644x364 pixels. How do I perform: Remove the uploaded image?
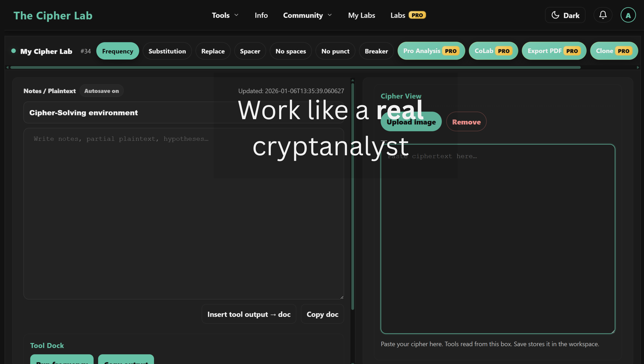466,122
